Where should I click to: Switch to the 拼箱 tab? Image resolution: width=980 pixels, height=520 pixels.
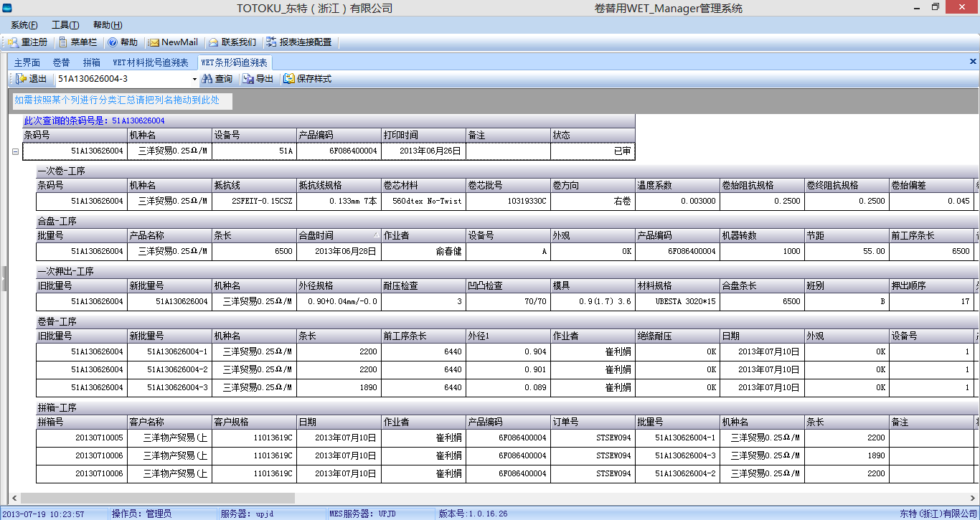click(x=92, y=63)
